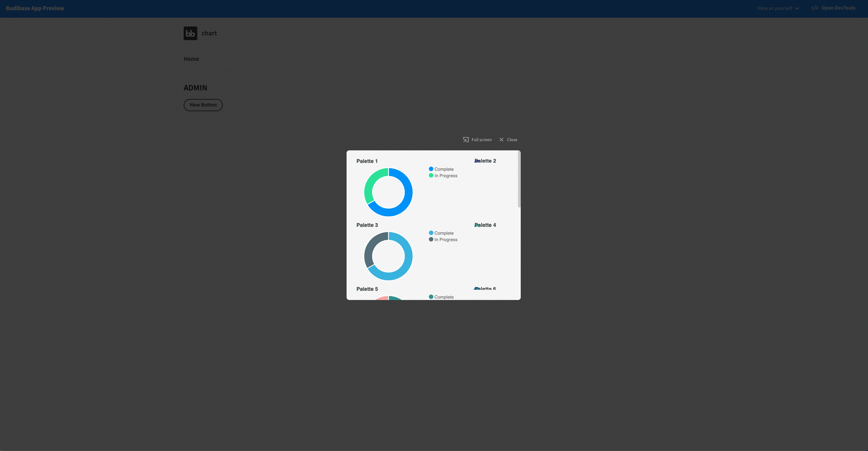
Task: Toggle In Progress legend in Palette 3 chart
Action: tap(443, 239)
